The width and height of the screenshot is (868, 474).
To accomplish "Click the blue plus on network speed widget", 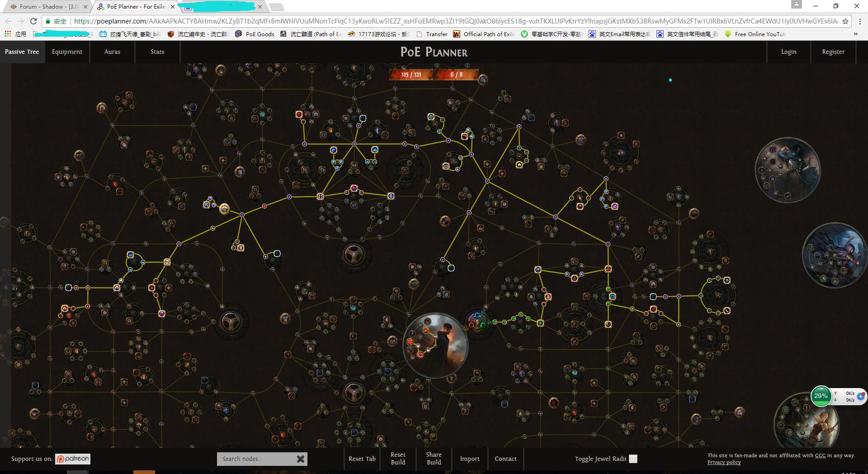I will pyautogui.click(x=860, y=396).
